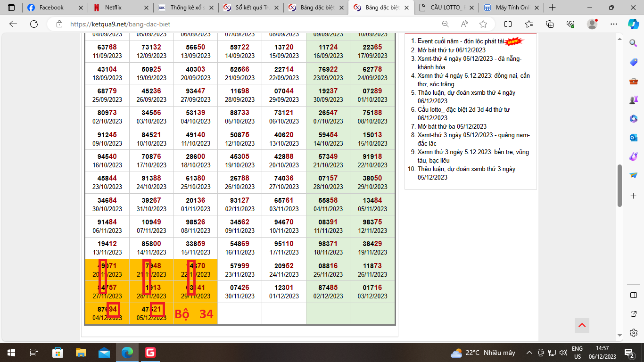Open Xsmn thứ 4 ngày 6.12.2023 link
The height and width of the screenshot is (362, 644).
tap(474, 80)
